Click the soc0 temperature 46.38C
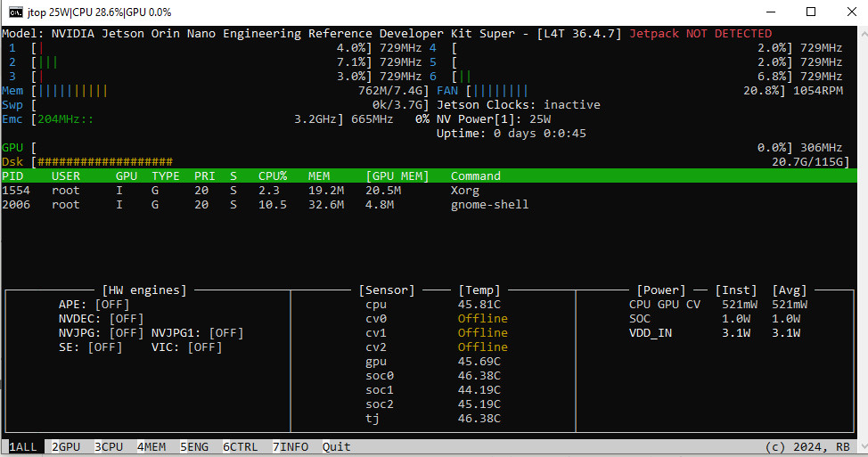Screen dimensions: 868x457 479,376
